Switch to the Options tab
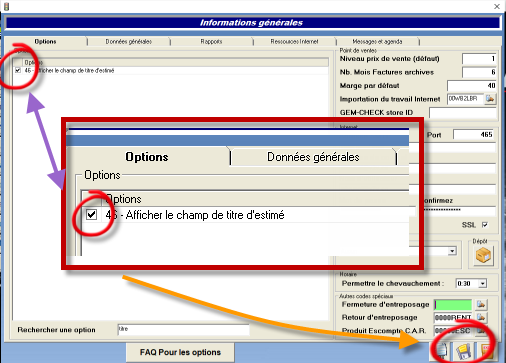The image size is (506, 363). 45,42
